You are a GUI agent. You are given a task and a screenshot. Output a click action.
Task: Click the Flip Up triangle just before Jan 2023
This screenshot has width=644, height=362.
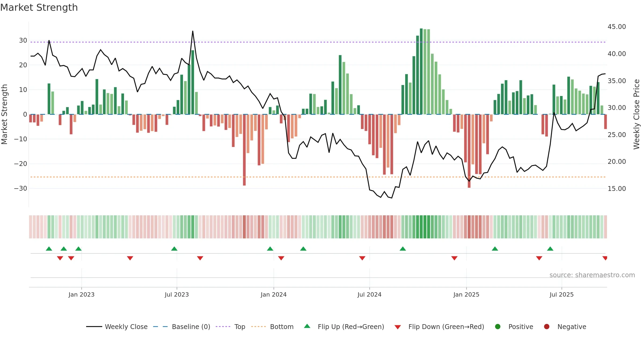click(x=78, y=249)
